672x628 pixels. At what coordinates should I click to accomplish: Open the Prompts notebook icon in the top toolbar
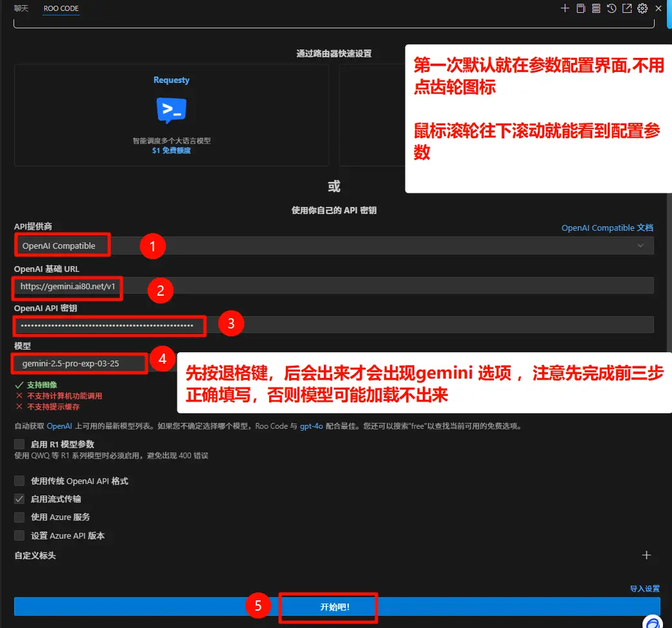point(581,8)
